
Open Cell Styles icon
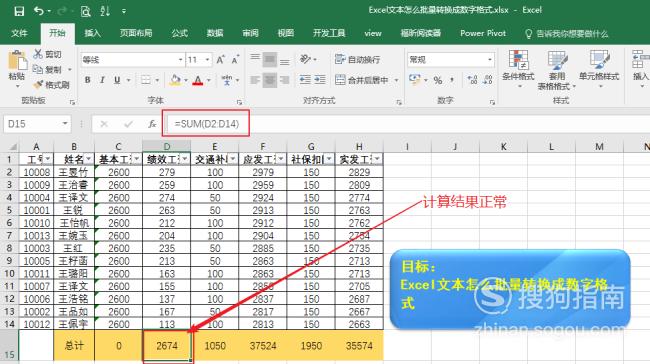pyautogui.click(x=599, y=60)
